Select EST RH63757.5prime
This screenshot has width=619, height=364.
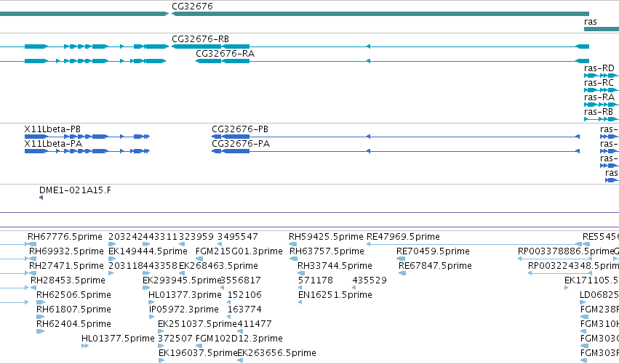327,251
